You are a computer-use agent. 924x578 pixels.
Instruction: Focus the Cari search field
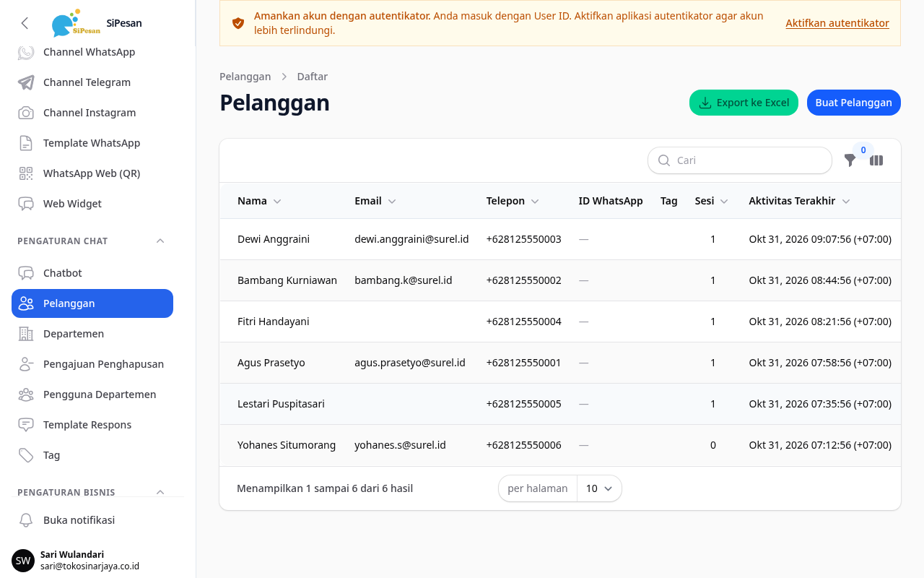tap(740, 160)
